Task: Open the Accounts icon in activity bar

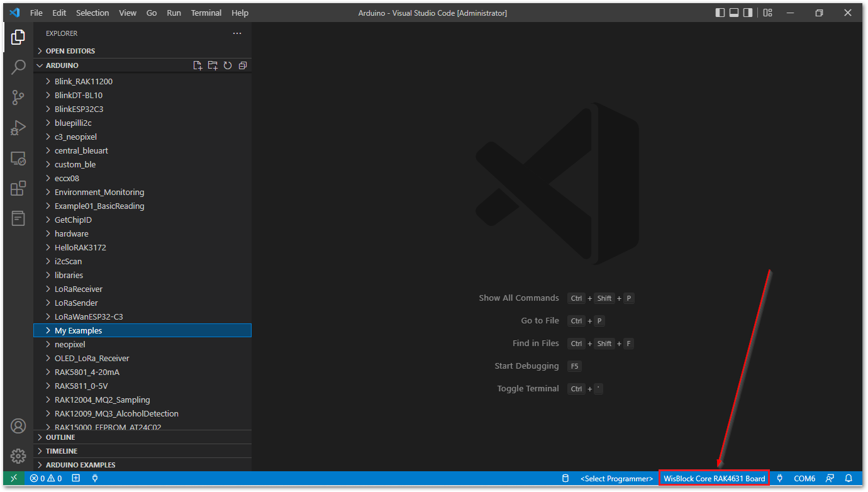Action: [18, 426]
